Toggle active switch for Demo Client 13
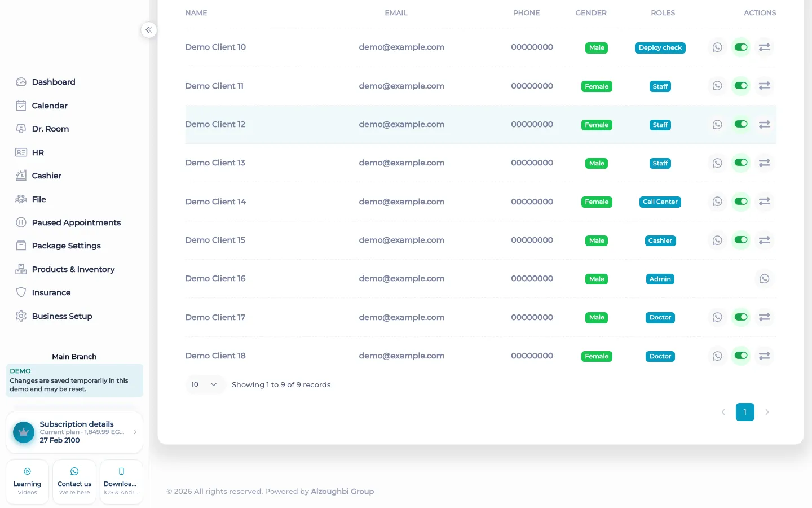 (x=741, y=163)
